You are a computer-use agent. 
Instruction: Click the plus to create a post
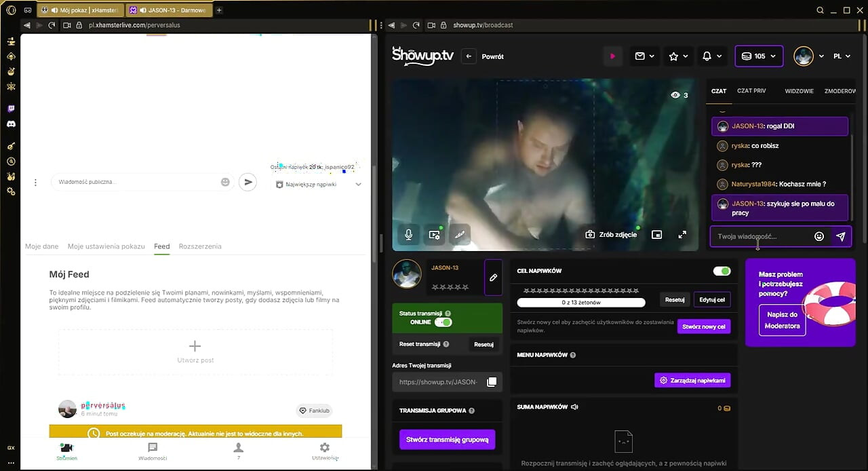[x=195, y=346]
